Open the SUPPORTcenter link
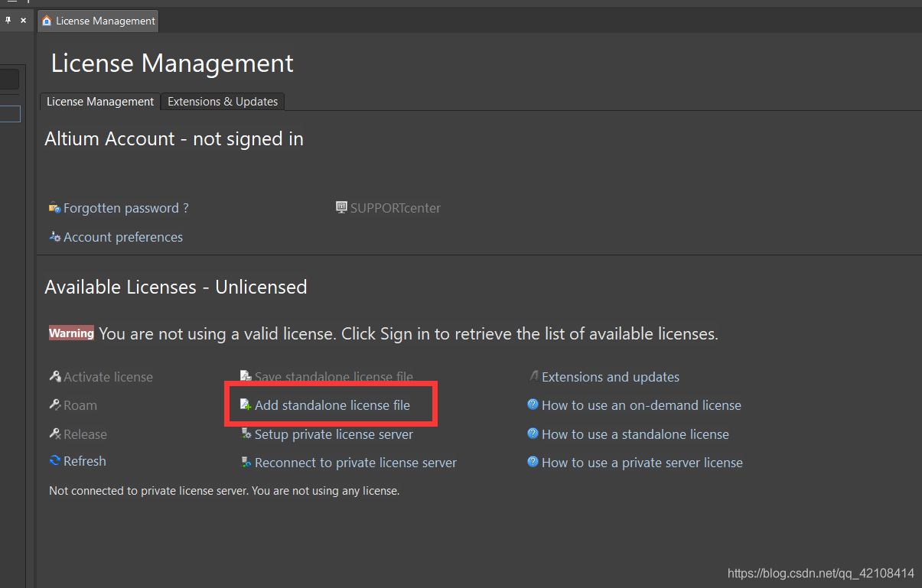 tap(395, 208)
